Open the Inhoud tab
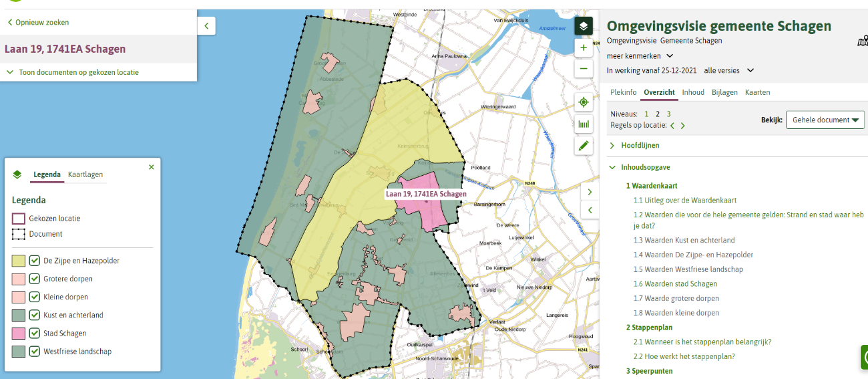This screenshot has height=379, width=868. pos(693,92)
